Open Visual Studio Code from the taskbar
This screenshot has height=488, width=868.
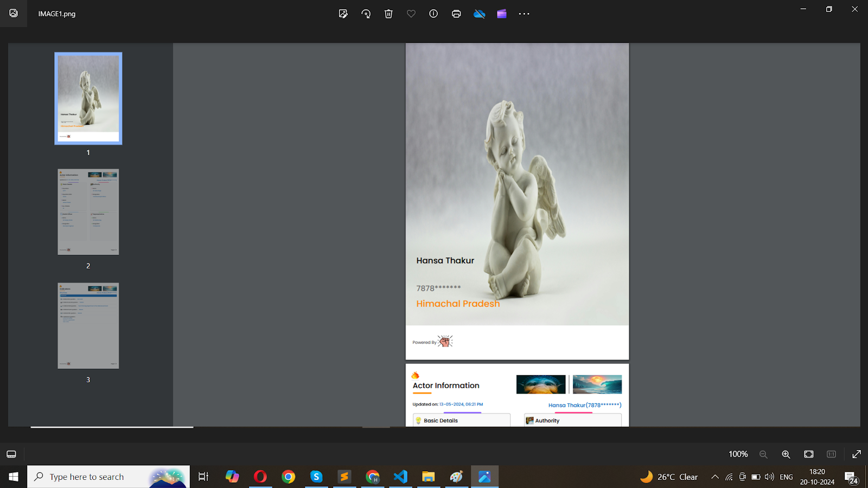[x=400, y=477]
